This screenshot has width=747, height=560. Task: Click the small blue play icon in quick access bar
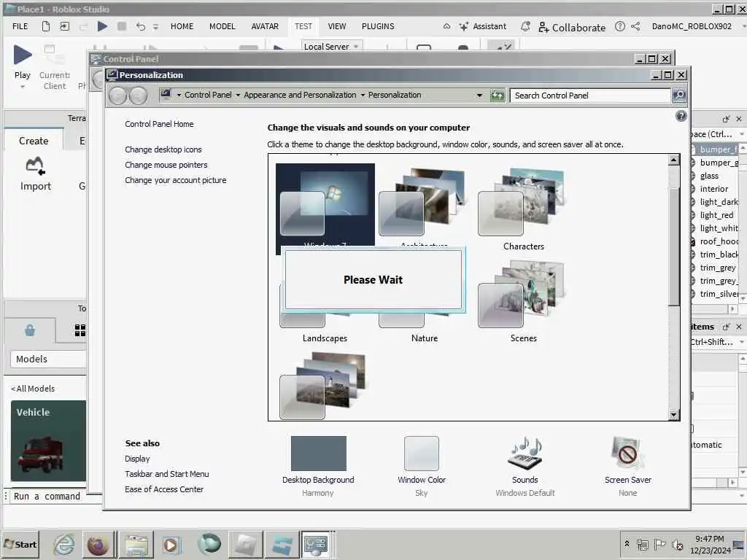pyautogui.click(x=102, y=26)
